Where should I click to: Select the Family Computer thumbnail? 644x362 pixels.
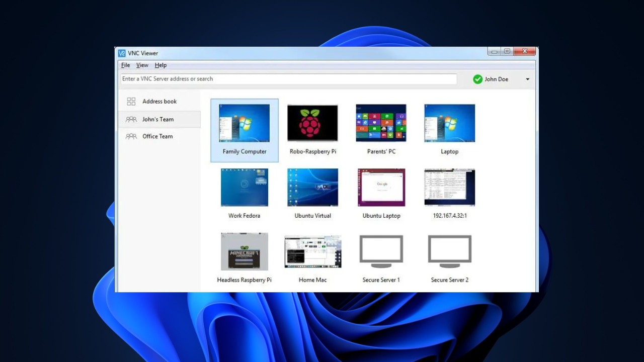pos(245,123)
